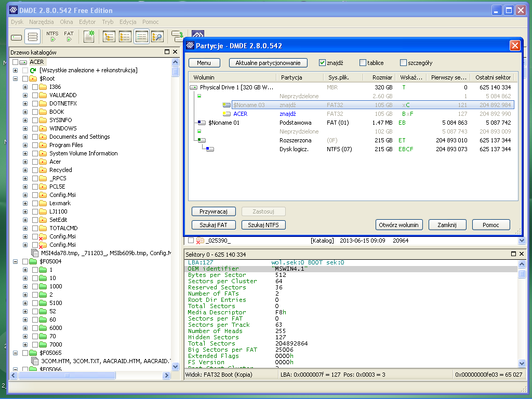Open the Tryb menu
The height and width of the screenshot is (399, 532).
click(108, 22)
